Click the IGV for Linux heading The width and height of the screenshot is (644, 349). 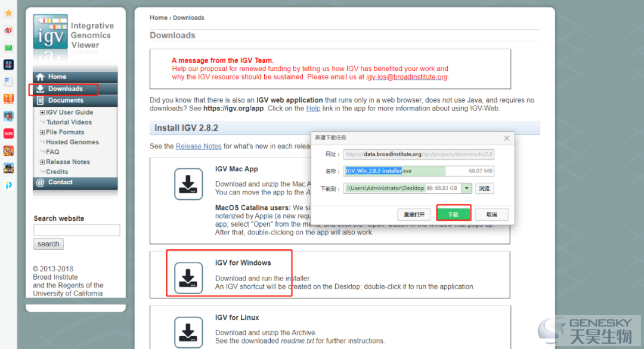coord(237,318)
